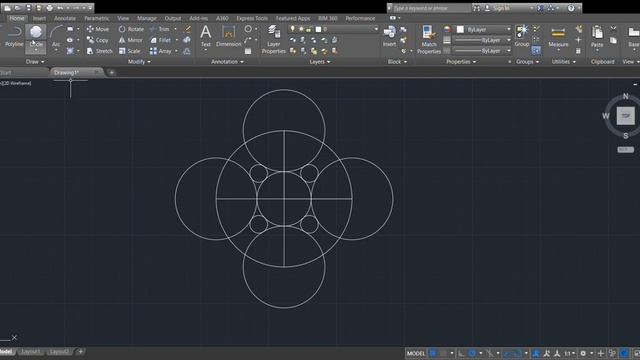Image resolution: width=640 pixels, height=360 pixels.
Task: Open the linetype ByLayer dropdown
Action: (x=483, y=51)
